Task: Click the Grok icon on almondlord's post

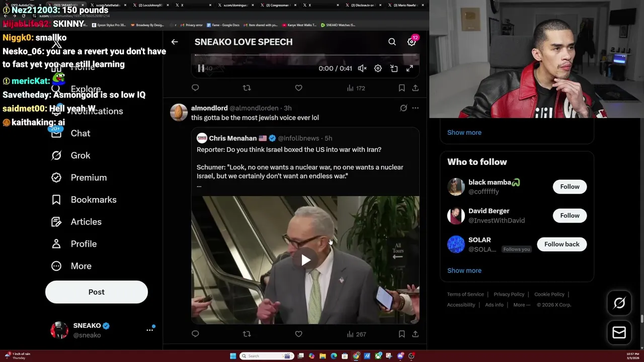Action: [x=404, y=108]
